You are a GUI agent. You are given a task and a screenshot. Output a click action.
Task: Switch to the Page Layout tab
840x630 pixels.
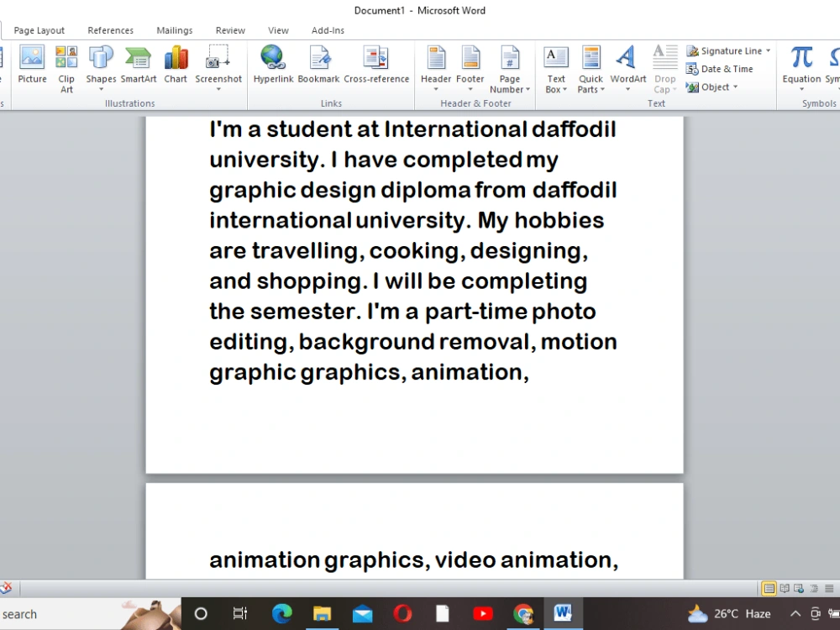(39, 30)
